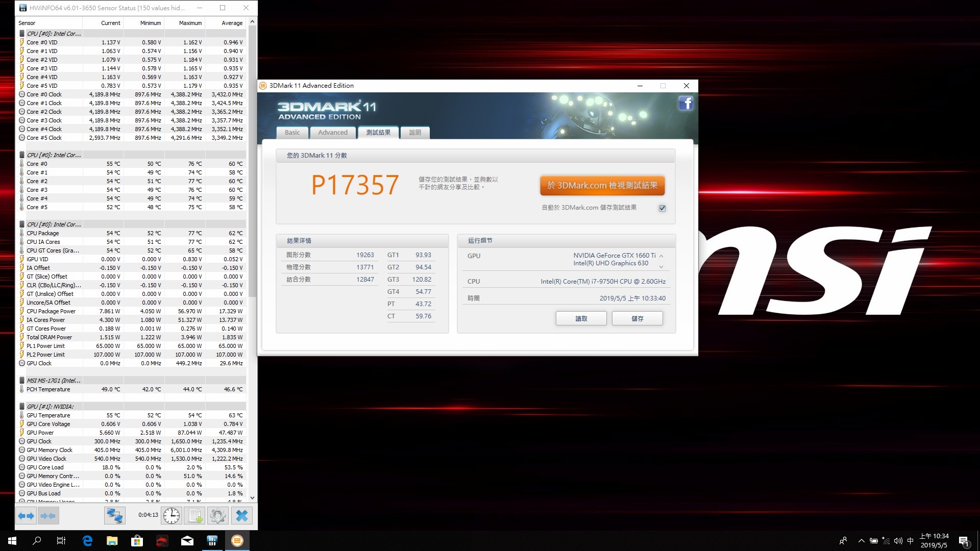Switch to the Advanced tab in 3DMark 11
This screenshot has width=980, height=551.
[x=333, y=132]
